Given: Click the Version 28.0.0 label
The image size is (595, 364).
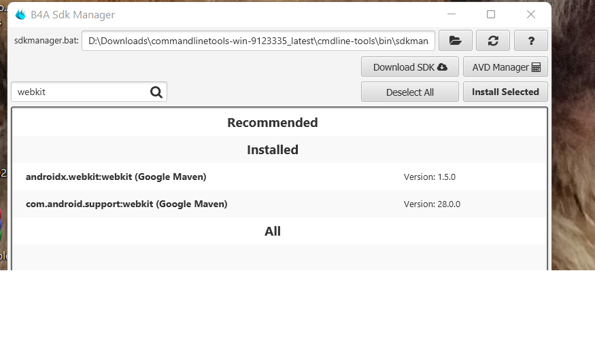Looking at the screenshot, I should click(432, 204).
